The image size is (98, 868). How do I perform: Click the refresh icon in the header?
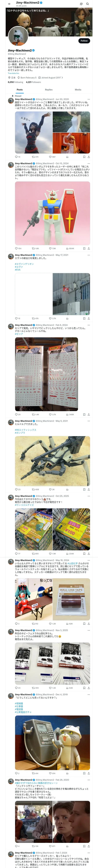tap(81, 4)
